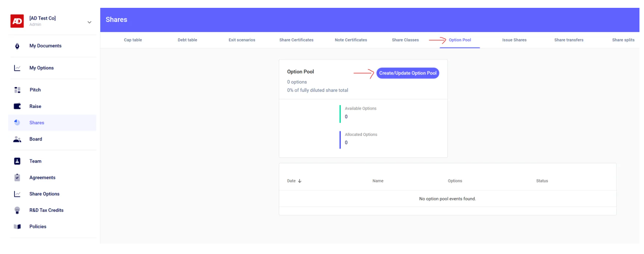644x254 pixels.
Task: Click the AD company logo icon
Action: [x=17, y=21]
